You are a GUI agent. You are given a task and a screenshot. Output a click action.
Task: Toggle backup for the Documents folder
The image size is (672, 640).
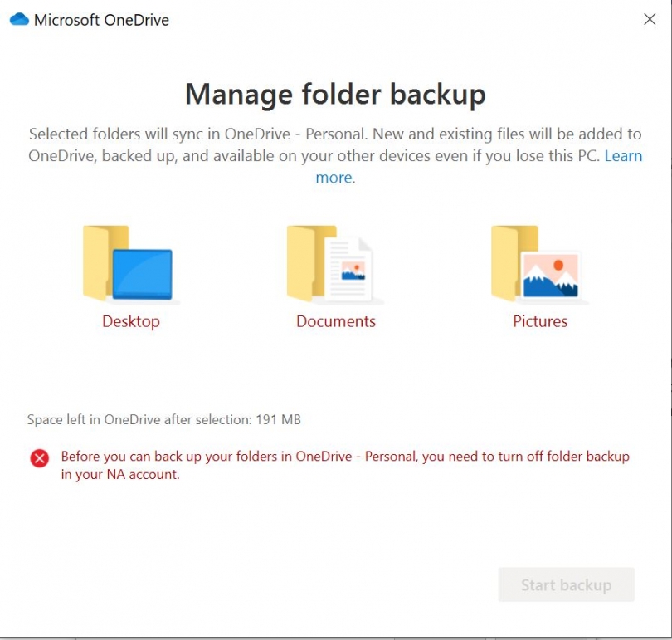[x=332, y=264]
